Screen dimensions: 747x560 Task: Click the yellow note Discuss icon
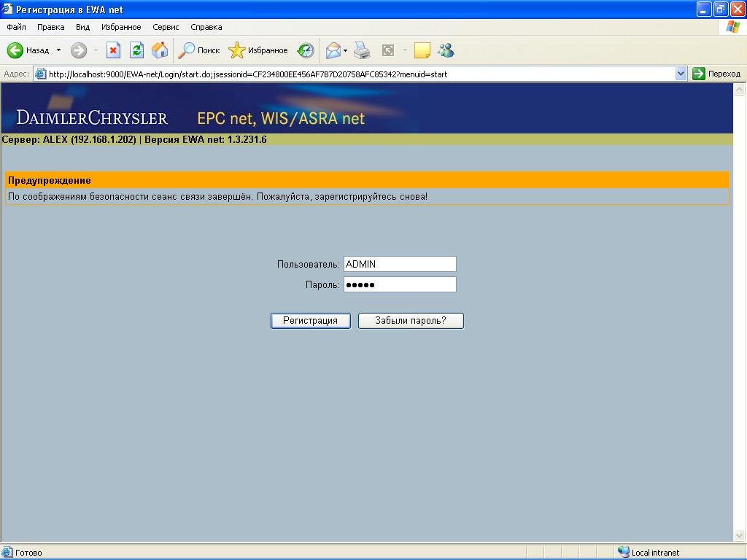(x=422, y=50)
